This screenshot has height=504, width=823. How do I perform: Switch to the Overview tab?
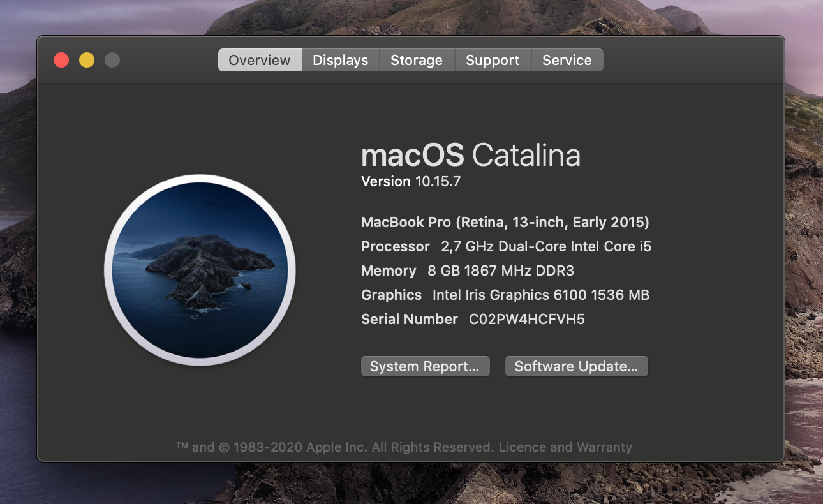[260, 60]
